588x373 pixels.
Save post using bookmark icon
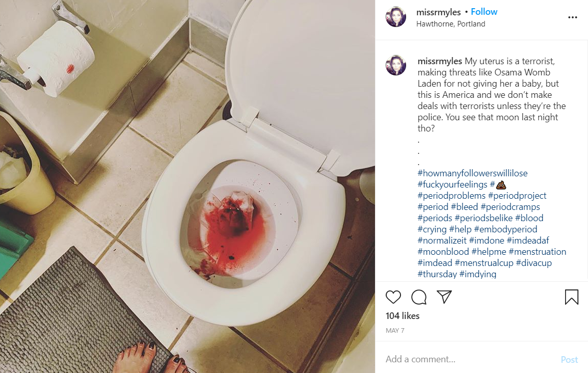[572, 297]
